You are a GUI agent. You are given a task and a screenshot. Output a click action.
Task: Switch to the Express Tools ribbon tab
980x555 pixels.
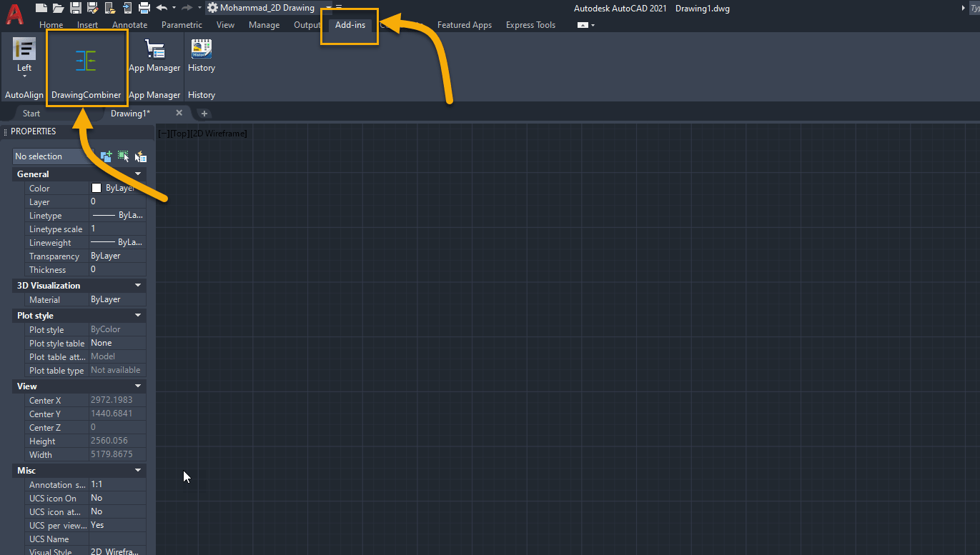point(530,25)
